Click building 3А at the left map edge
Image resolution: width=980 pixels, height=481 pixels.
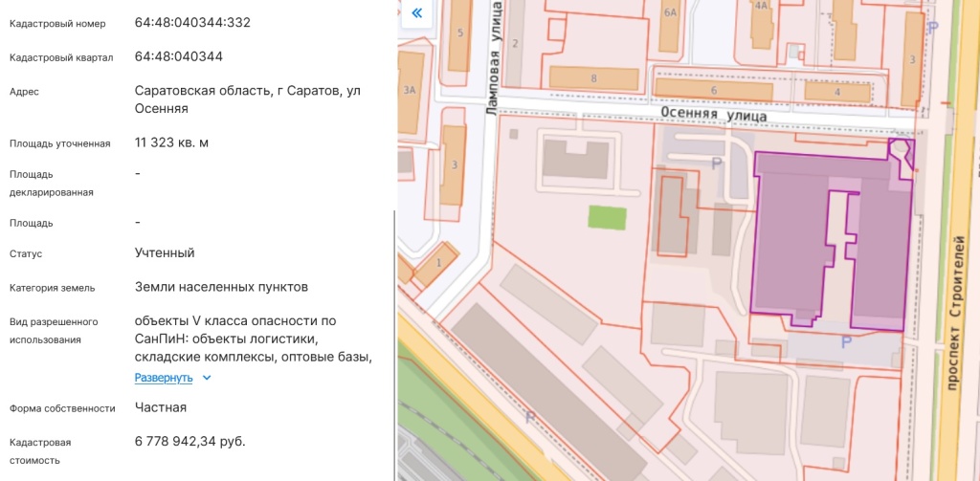click(x=411, y=90)
